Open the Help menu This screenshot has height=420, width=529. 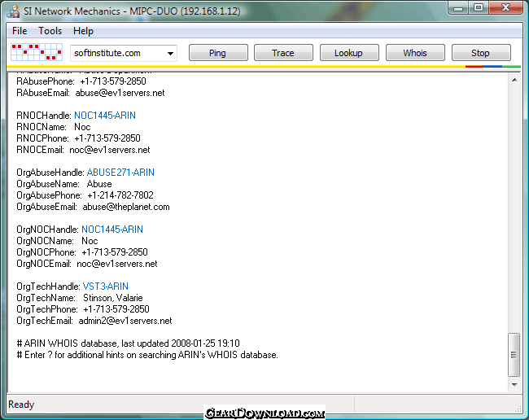tap(83, 31)
